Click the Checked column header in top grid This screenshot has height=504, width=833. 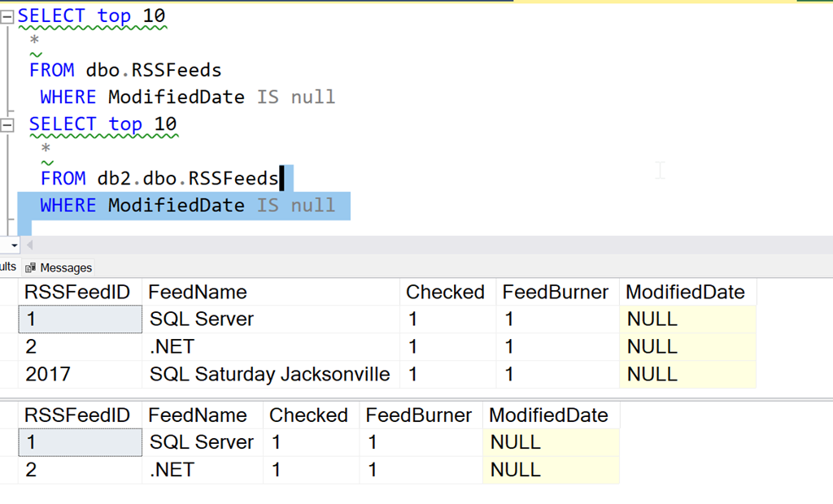click(x=445, y=293)
